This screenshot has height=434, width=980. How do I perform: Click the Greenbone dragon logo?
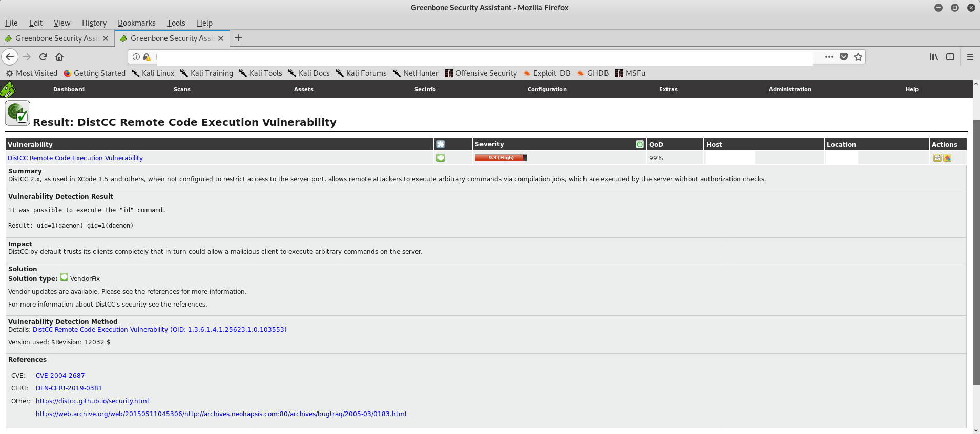coord(8,90)
